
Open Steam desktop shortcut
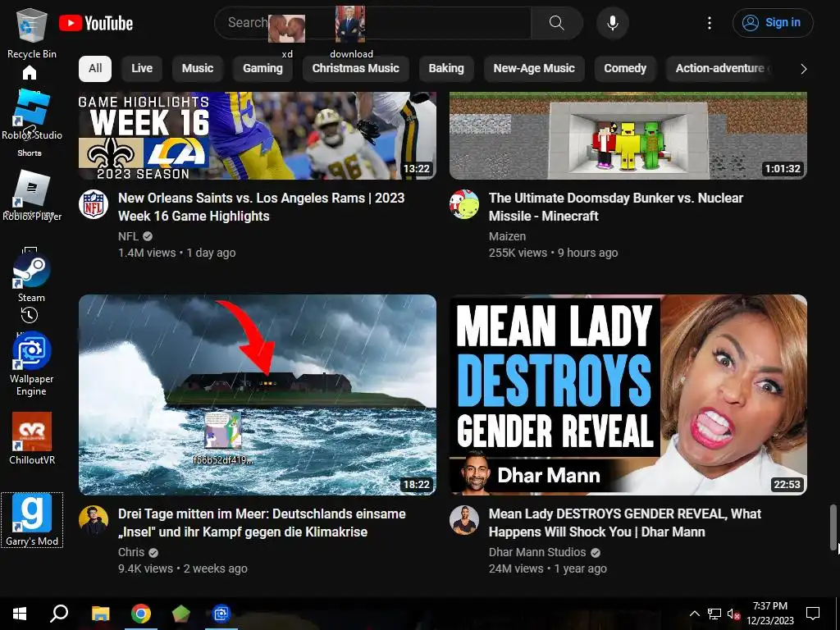(32, 277)
